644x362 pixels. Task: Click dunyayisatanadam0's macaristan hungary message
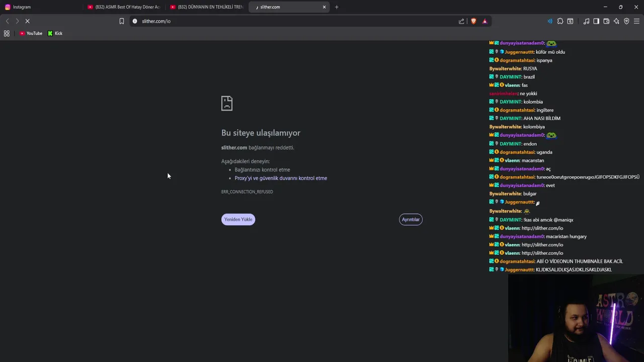click(x=538, y=236)
